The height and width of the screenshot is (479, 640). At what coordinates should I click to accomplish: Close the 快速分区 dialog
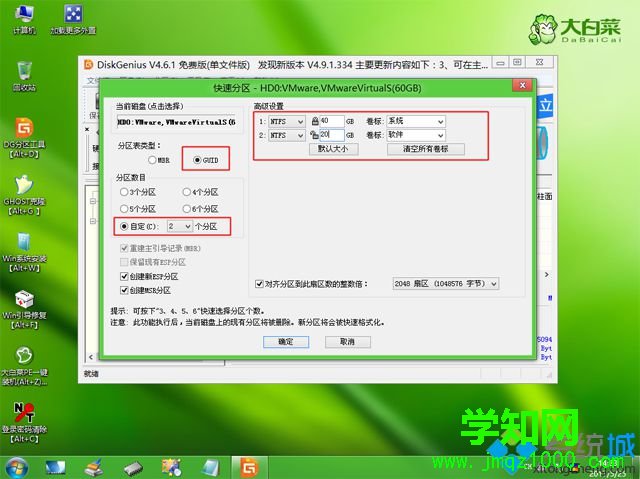(522, 85)
